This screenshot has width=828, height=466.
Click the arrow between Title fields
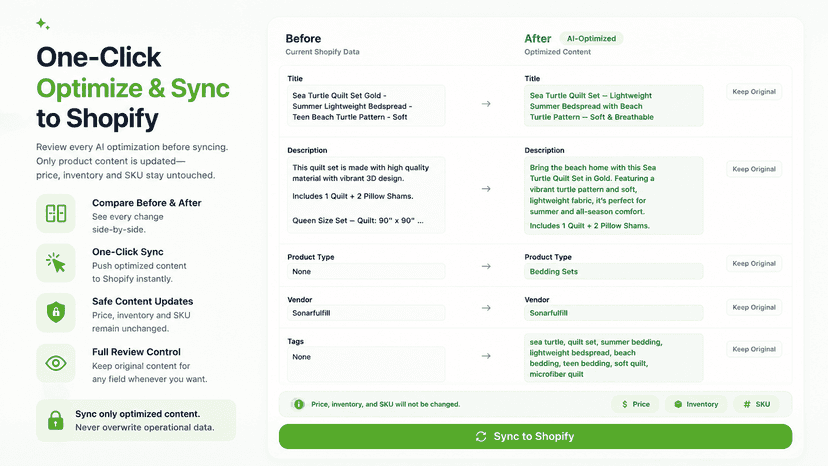pyautogui.click(x=486, y=104)
